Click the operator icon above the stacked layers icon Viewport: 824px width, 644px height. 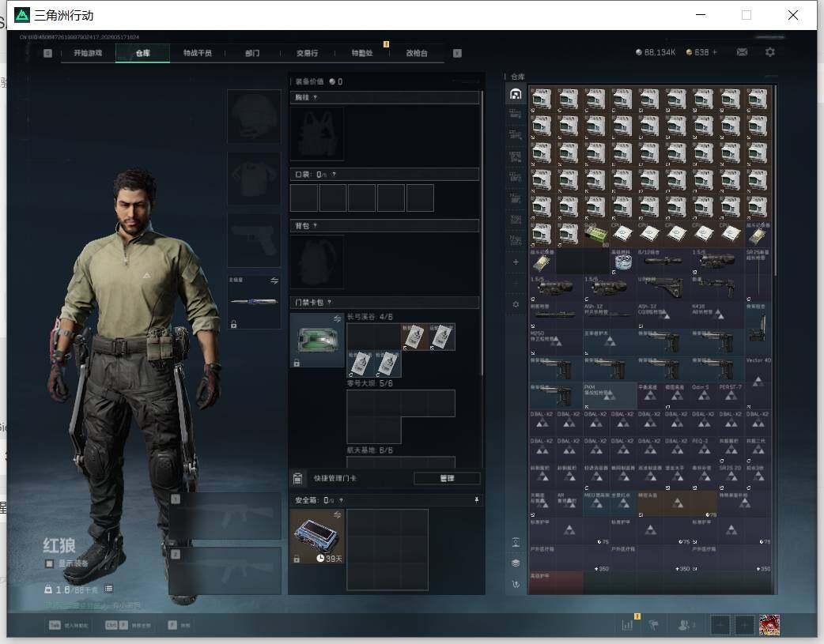516,543
